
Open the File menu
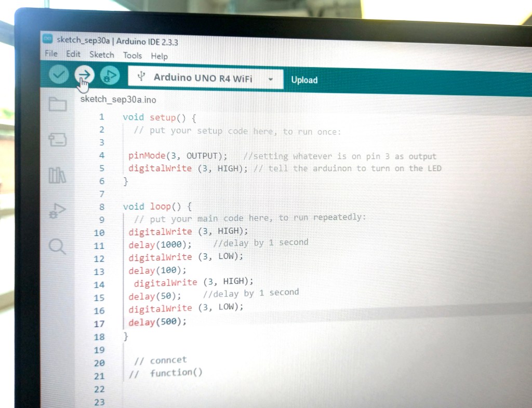click(51, 53)
